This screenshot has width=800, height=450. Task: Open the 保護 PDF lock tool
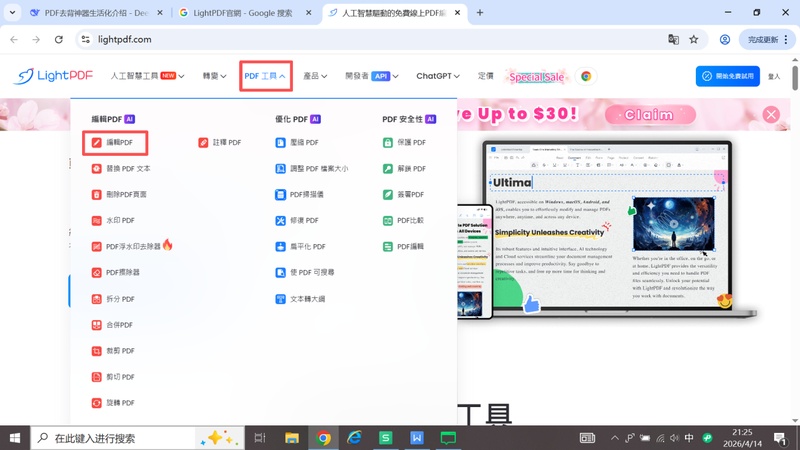(404, 143)
